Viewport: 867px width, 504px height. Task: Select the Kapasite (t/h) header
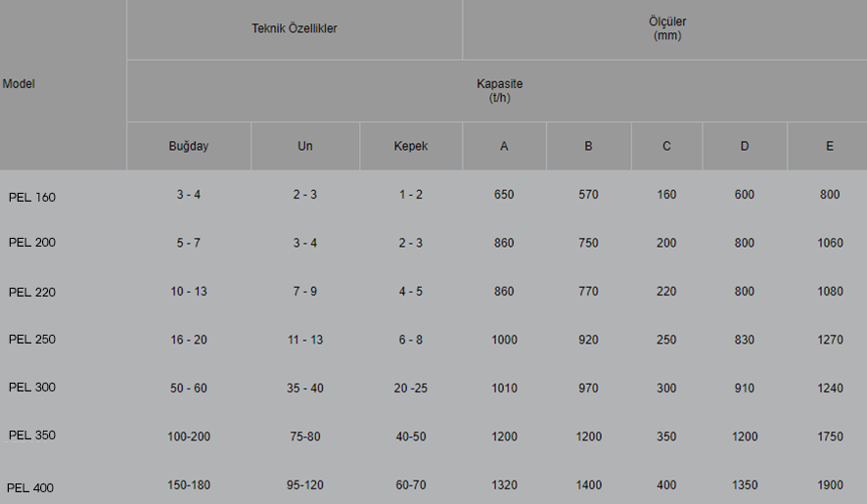pos(499,91)
